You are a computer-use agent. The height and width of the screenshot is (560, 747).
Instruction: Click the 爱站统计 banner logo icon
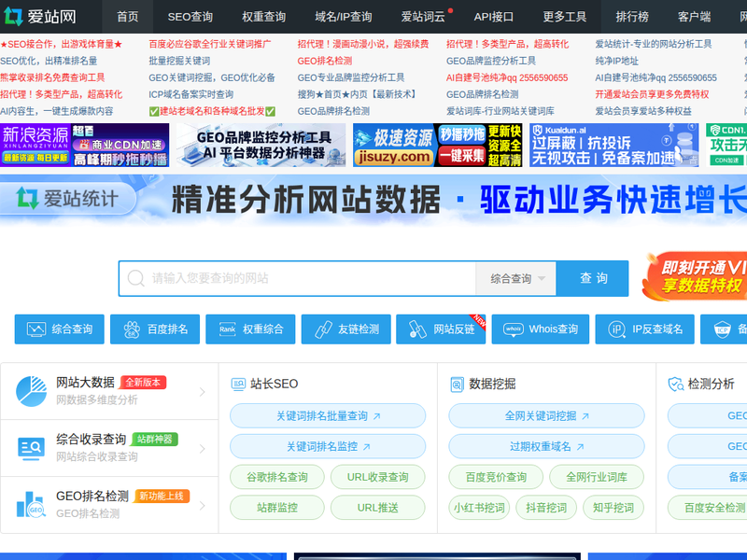coord(27,198)
